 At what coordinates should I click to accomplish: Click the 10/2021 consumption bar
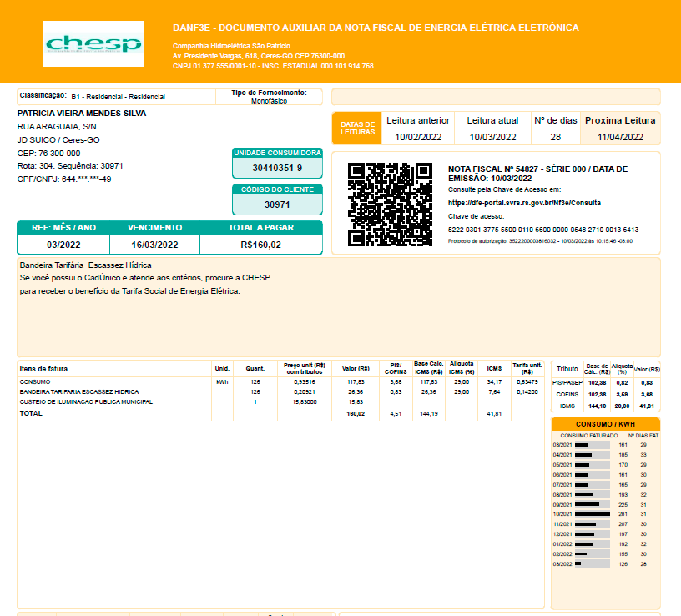tap(589, 514)
